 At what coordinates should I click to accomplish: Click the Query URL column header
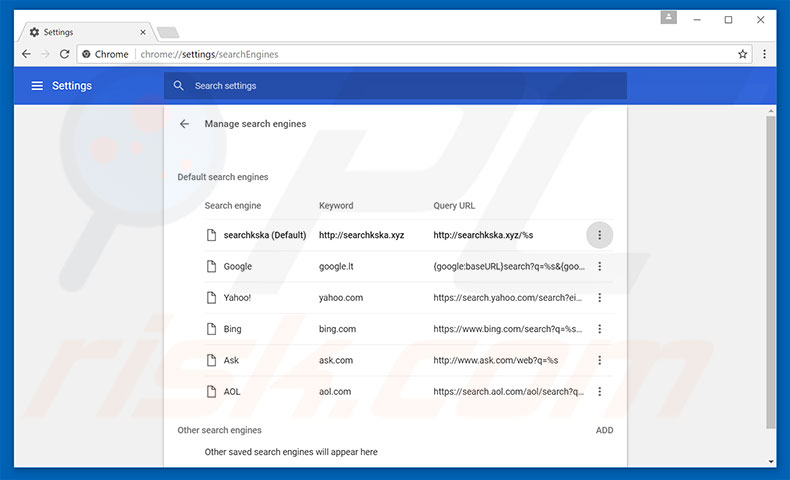[x=454, y=205]
